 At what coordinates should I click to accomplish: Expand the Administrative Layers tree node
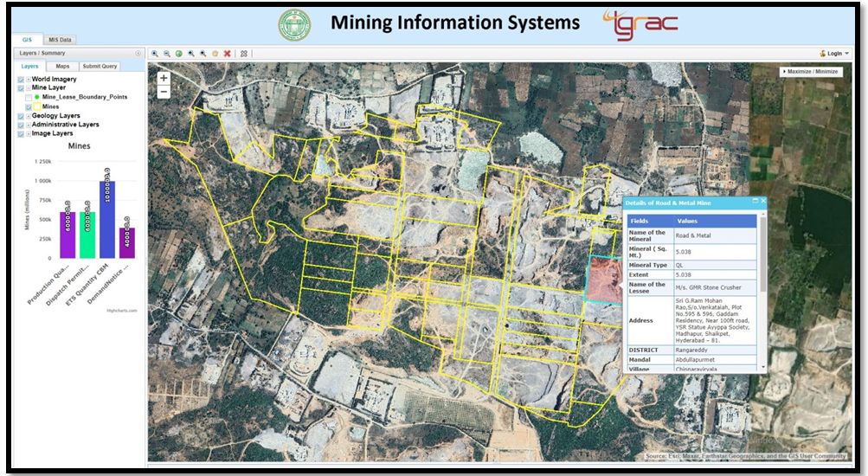29,125
